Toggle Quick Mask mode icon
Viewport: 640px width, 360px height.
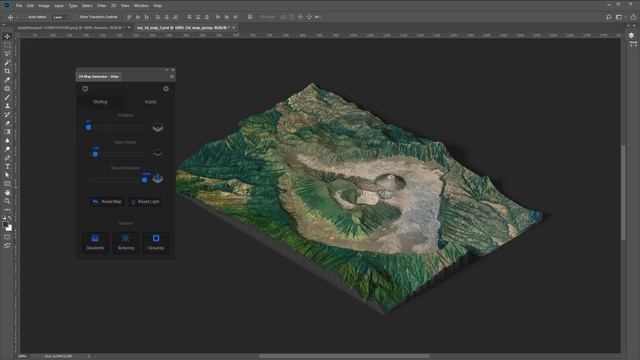pyautogui.click(x=7, y=237)
